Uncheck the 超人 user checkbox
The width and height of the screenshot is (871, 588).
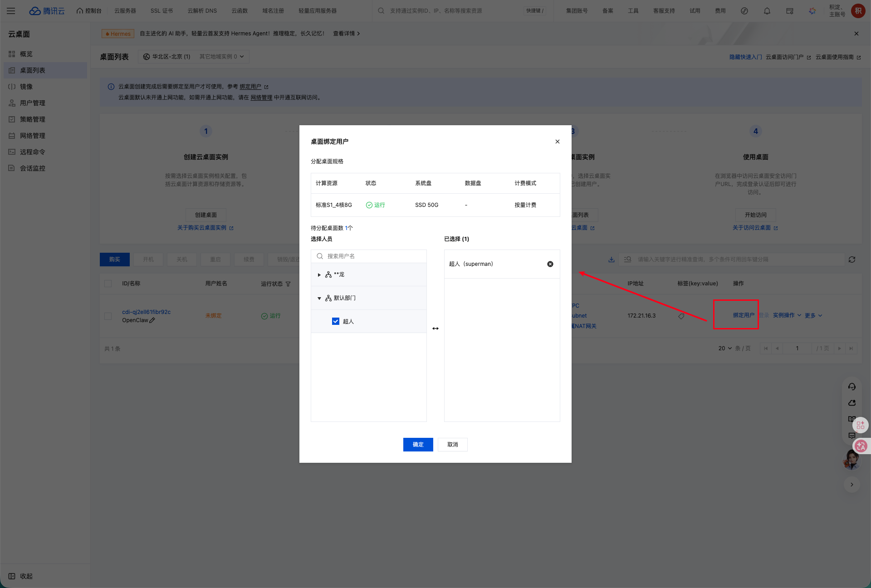(x=336, y=321)
